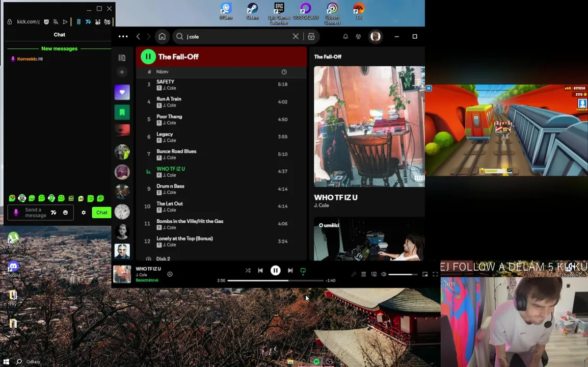Sort tracks by Název column header
The width and height of the screenshot is (588, 367).
(163, 72)
